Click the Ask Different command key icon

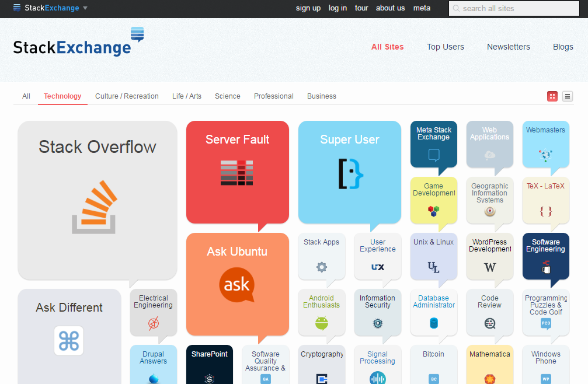(x=69, y=341)
